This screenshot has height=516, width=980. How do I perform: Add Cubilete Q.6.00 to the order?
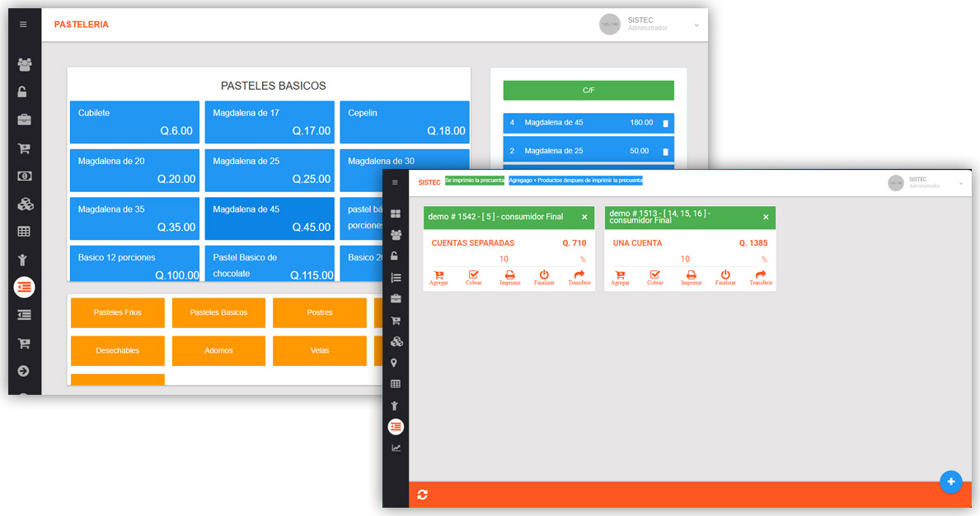point(134,122)
